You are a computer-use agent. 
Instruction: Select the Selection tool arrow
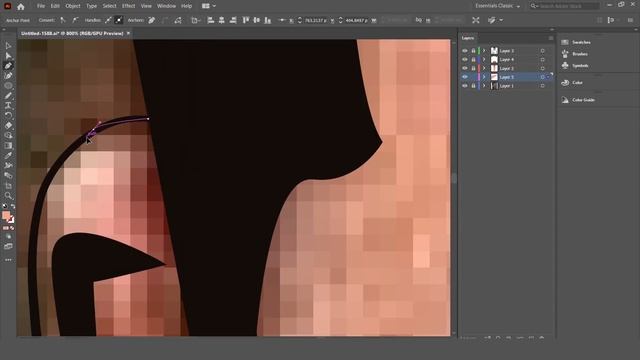[x=8, y=46]
